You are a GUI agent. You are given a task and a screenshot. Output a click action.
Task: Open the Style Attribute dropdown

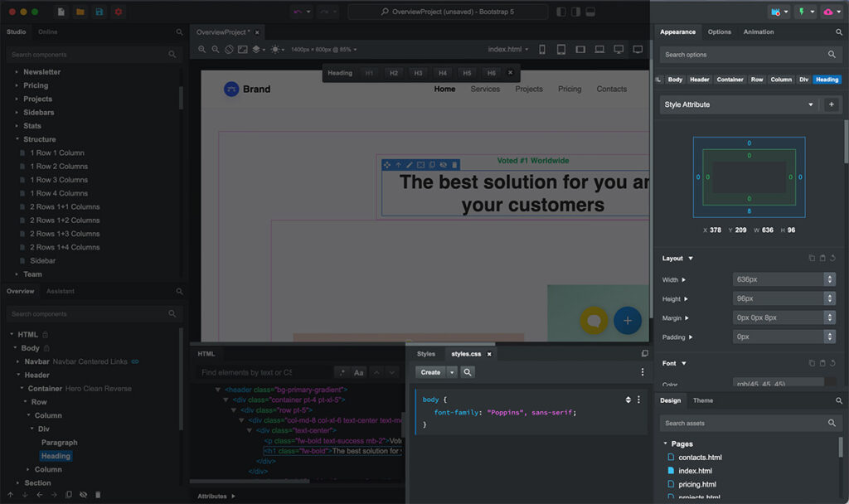click(738, 105)
